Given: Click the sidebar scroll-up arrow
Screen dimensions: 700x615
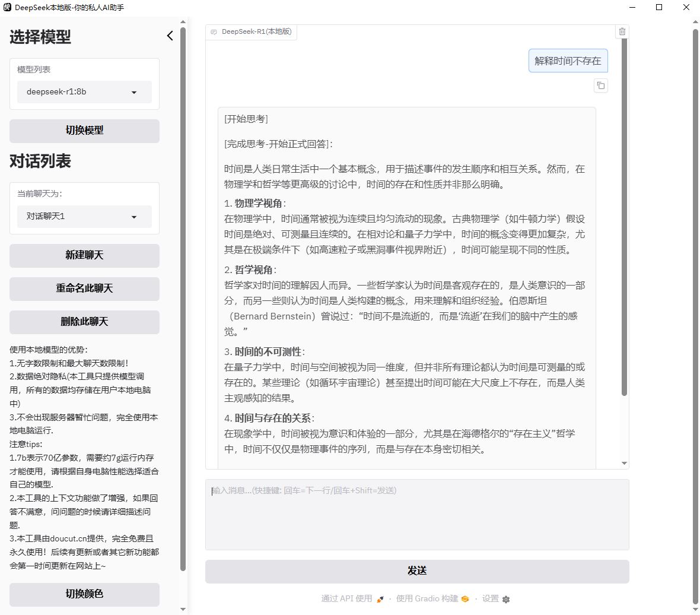Looking at the screenshot, I should [183, 21].
